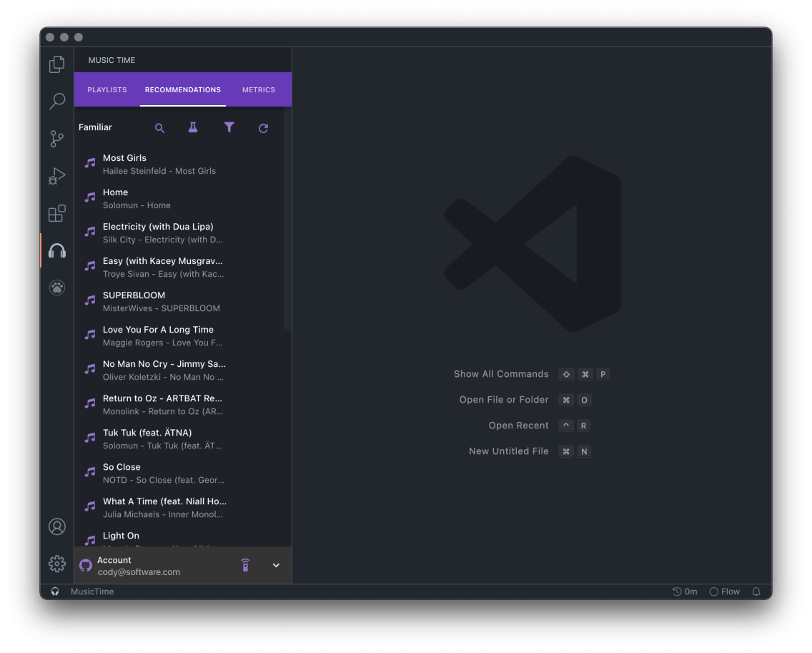
Task: Click the GitHub icon next to Account
Action: click(x=86, y=565)
